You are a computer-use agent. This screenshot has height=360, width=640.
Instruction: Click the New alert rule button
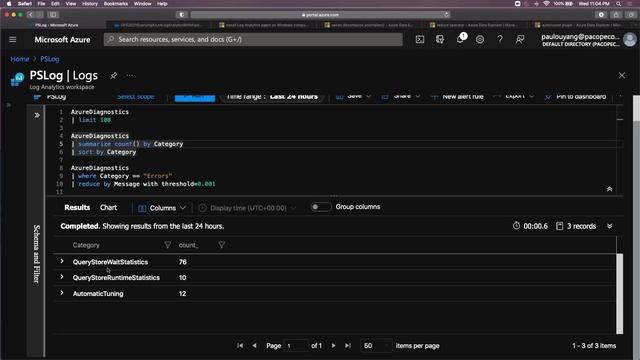pyautogui.click(x=457, y=97)
